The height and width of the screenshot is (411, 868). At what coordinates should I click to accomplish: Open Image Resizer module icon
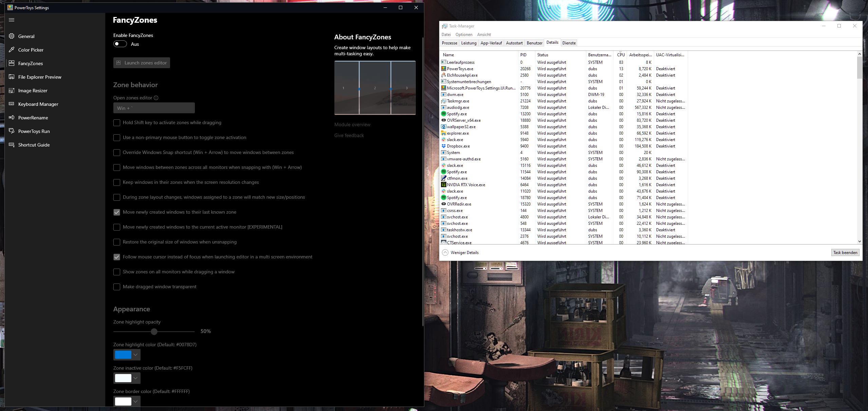[x=12, y=91]
